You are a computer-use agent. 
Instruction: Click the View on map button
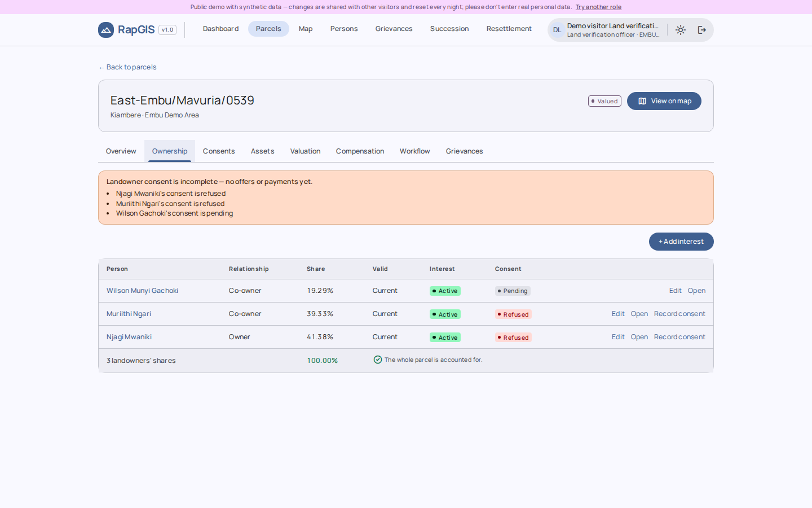tap(664, 101)
